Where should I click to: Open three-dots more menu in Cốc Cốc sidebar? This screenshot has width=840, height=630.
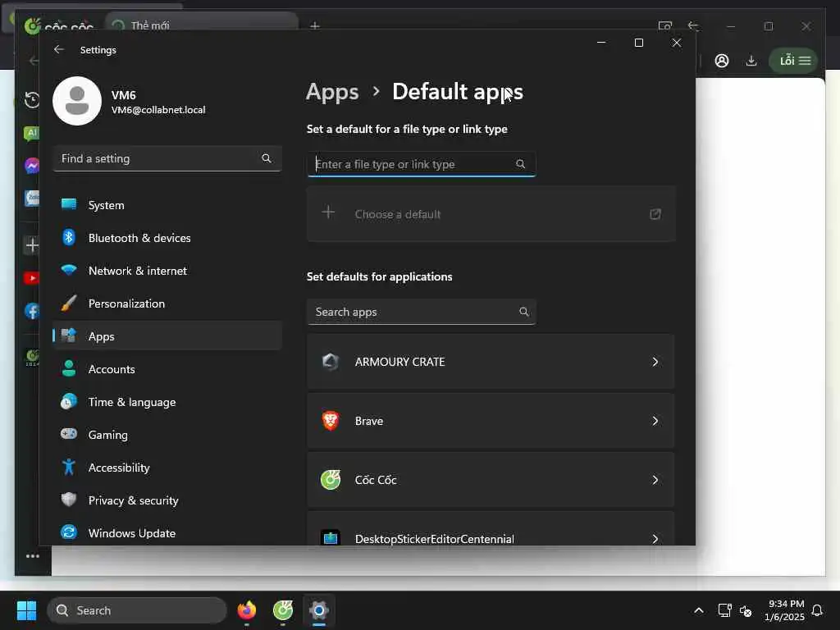point(33,556)
